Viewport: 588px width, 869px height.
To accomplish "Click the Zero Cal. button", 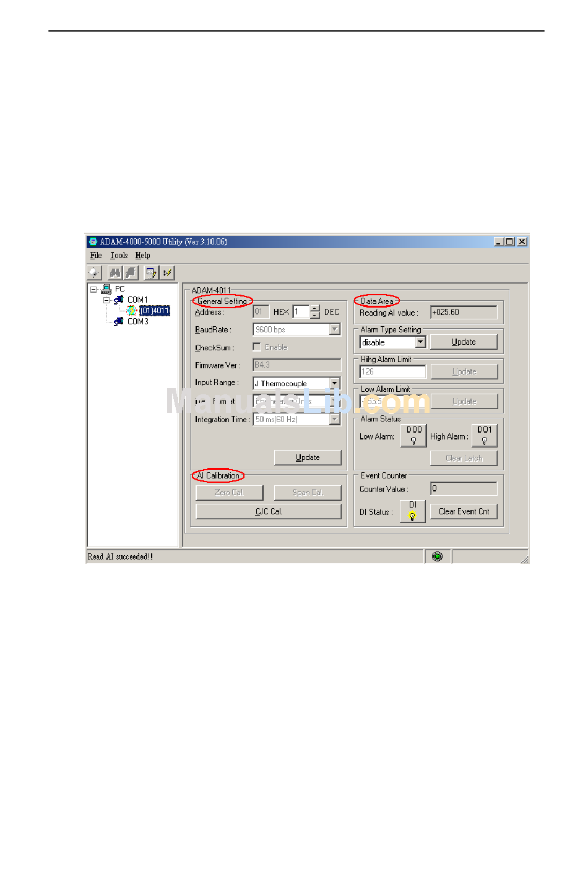I will coord(230,493).
